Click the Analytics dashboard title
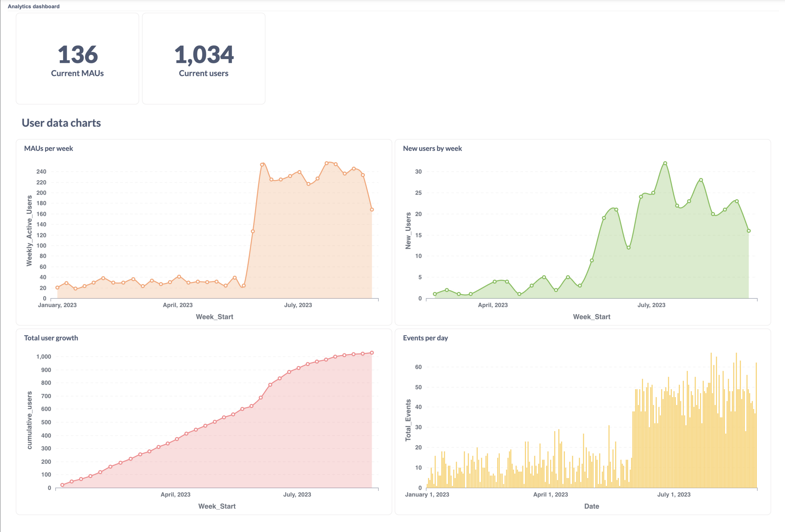Viewport: 785px width, 532px height. click(x=33, y=6)
